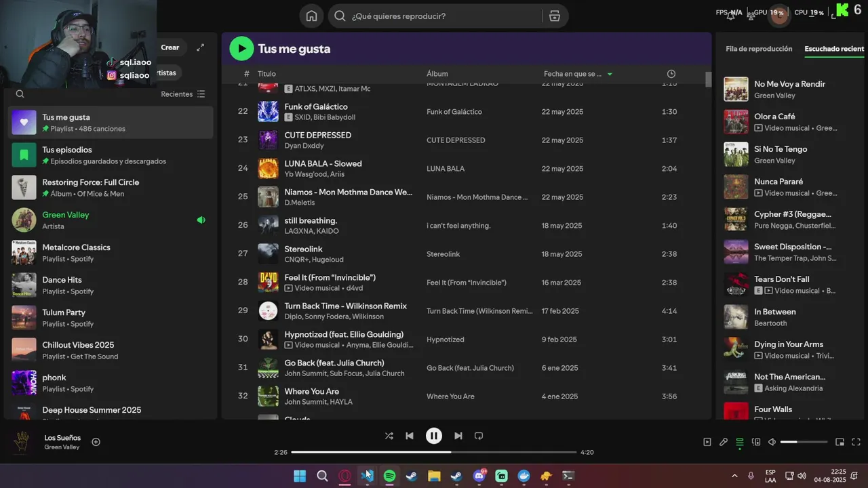Sort by Fecha en que se column

(578, 74)
